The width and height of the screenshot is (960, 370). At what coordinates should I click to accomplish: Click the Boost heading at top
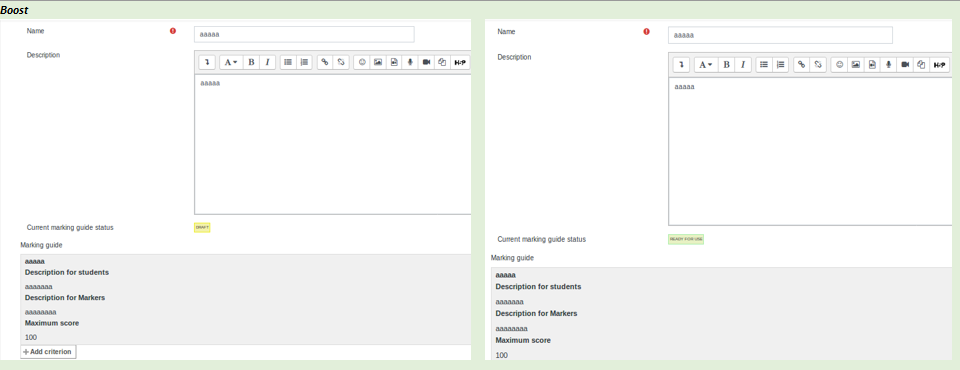tap(14, 10)
